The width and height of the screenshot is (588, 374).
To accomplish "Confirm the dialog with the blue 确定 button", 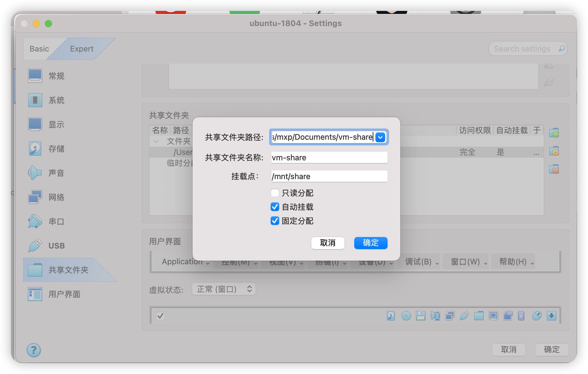I will click(371, 243).
